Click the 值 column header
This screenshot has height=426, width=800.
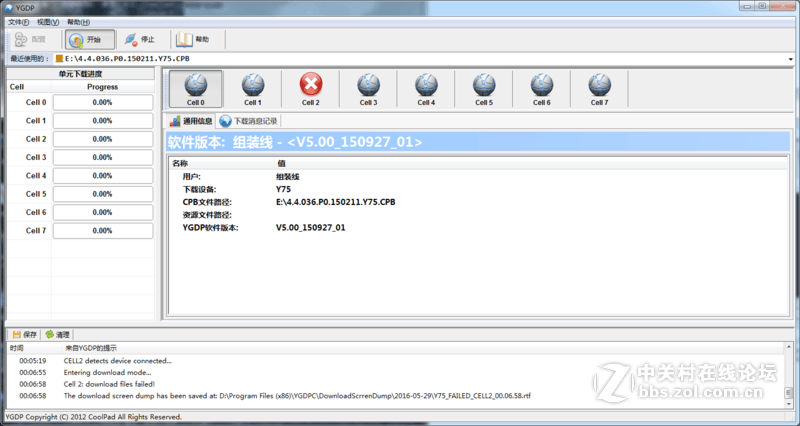click(531, 163)
